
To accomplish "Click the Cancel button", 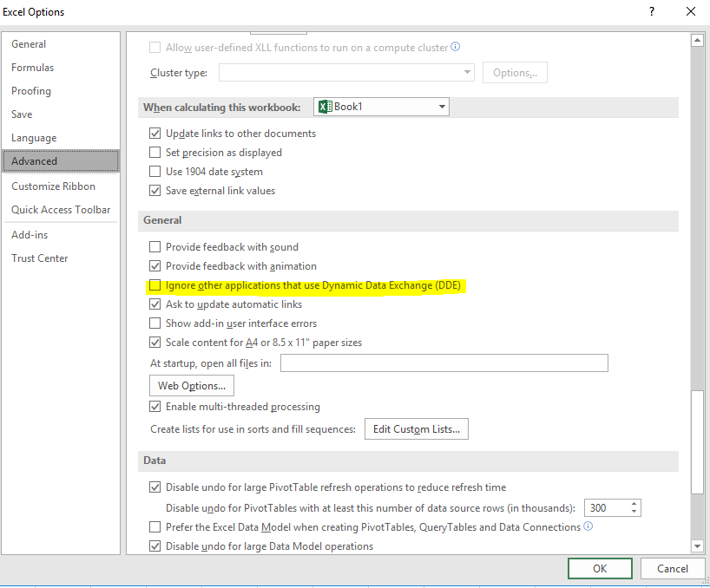I will tap(673, 569).
